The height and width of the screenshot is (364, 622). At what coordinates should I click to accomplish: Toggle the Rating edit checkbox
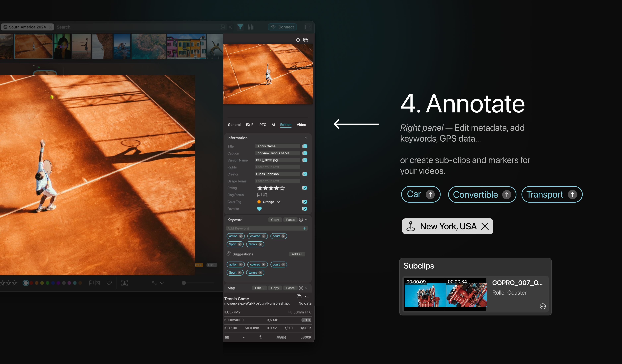pyautogui.click(x=305, y=188)
